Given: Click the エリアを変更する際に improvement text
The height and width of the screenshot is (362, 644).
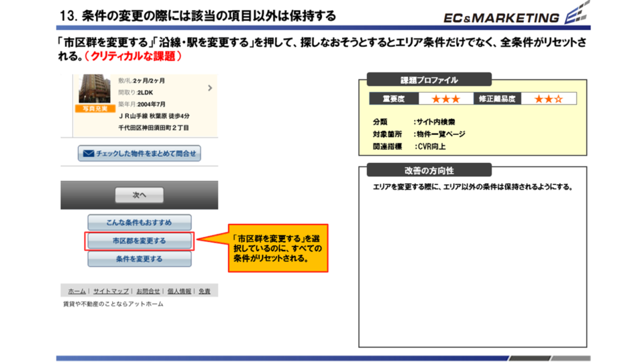Looking at the screenshot, I should [x=473, y=187].
